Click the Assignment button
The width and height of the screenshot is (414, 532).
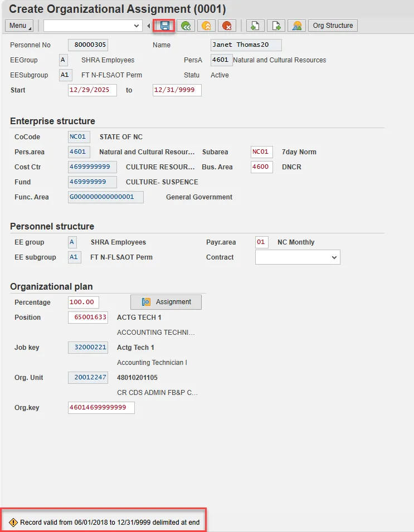[166, 302]
